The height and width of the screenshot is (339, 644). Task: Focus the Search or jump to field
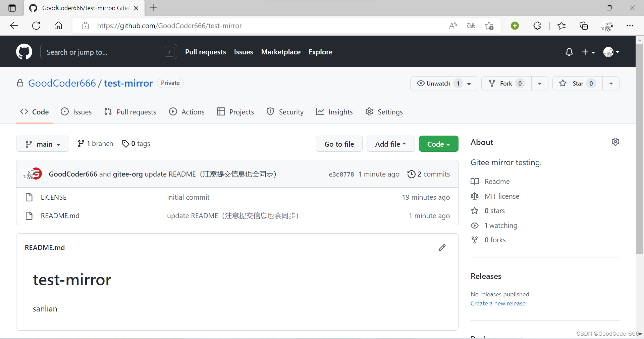tap(108, 52)
